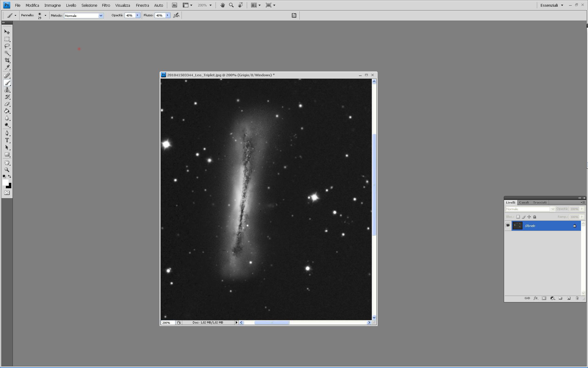Select the Pen tool
Viewport: 588px width, 368px height.
[7, 133]
